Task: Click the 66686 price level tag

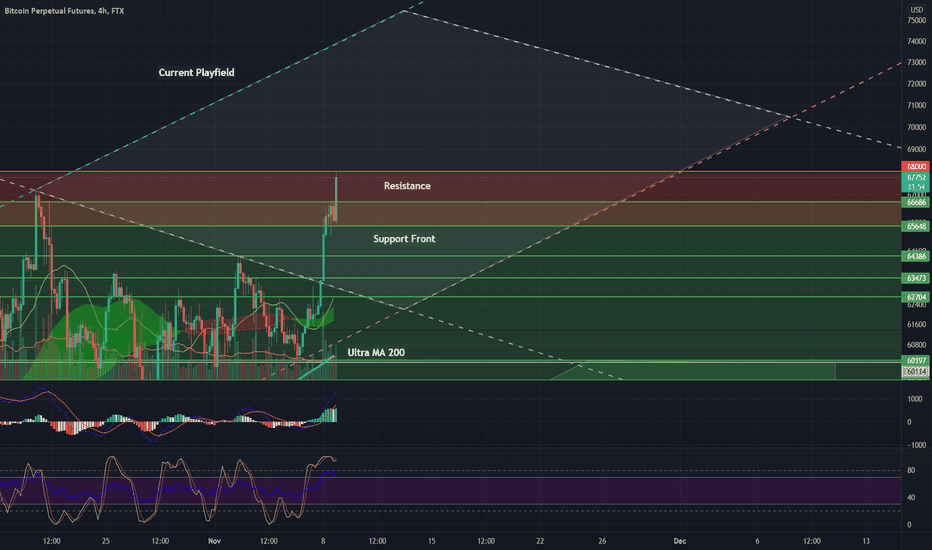Action: 916,202
